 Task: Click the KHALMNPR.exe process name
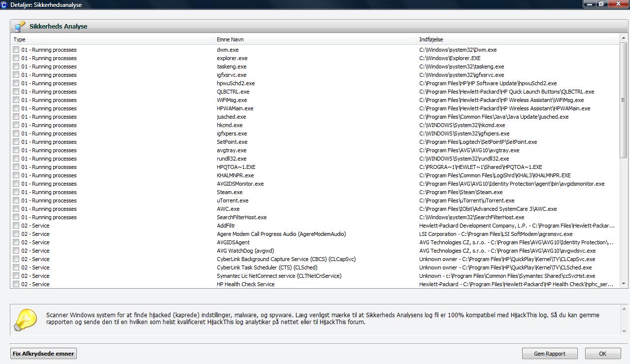[x=235, y=175]
